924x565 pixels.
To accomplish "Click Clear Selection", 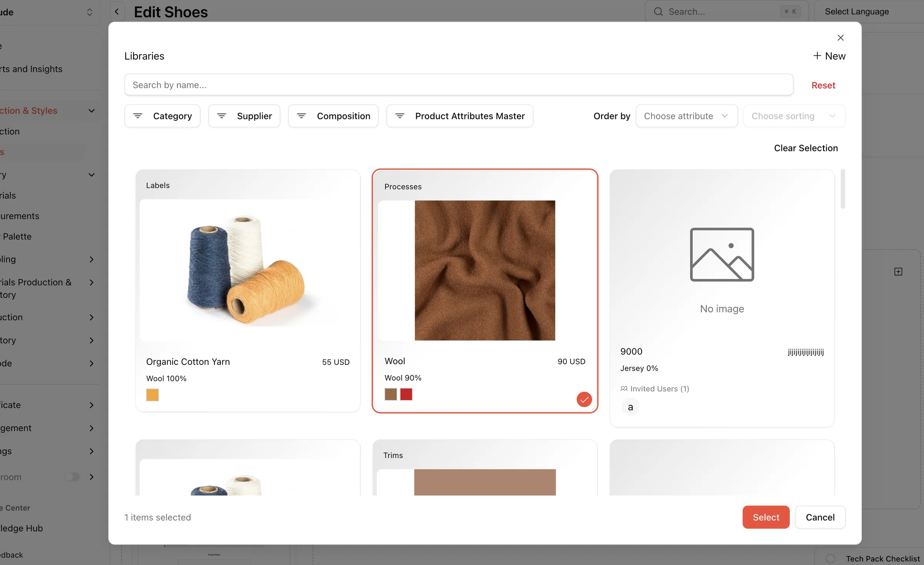I will (806, 148).
